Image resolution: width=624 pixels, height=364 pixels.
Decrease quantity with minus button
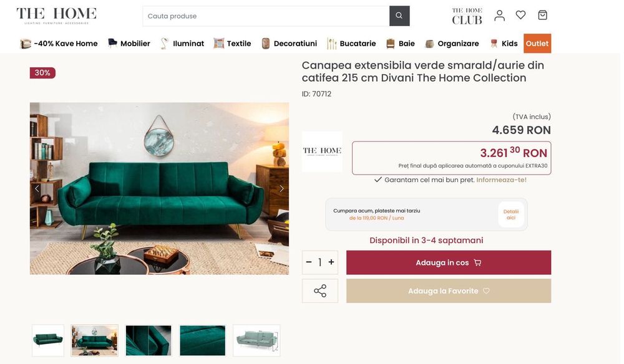point(309,262)
